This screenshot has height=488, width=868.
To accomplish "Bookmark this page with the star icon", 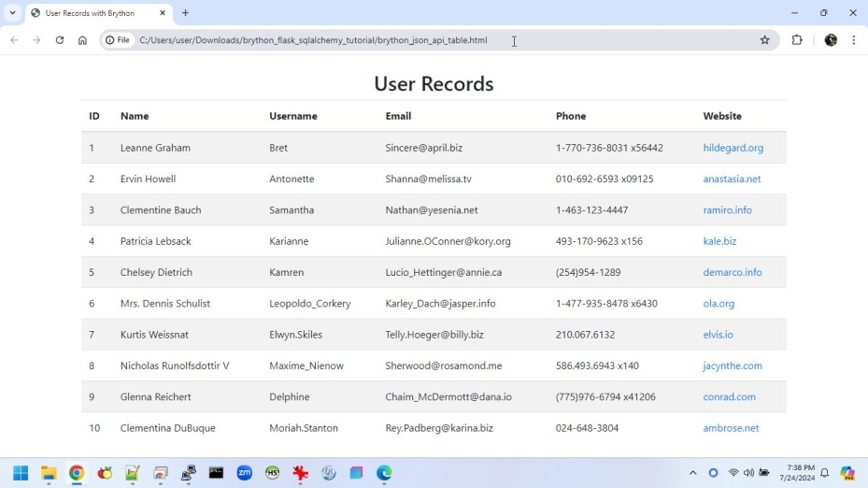I will tap(764, 40).
